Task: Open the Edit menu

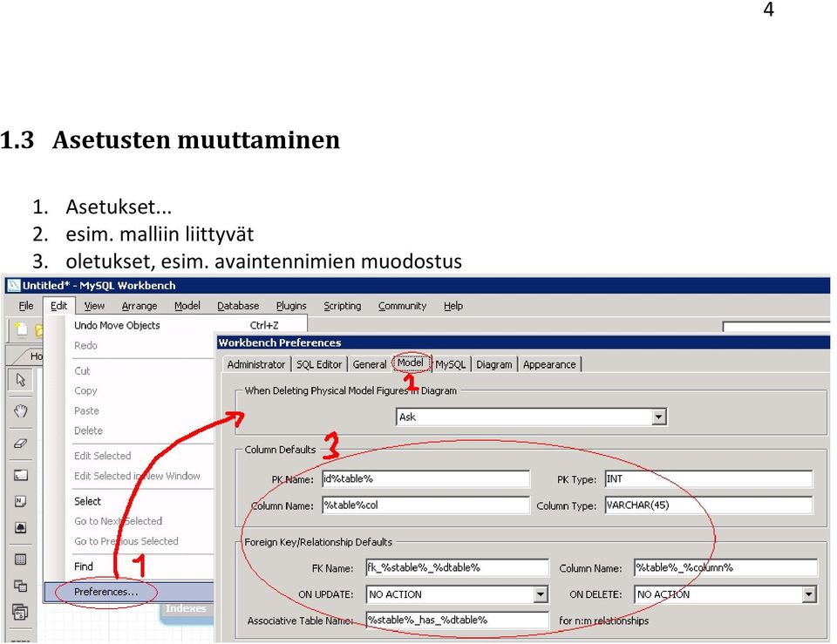Action: point(58,306)
